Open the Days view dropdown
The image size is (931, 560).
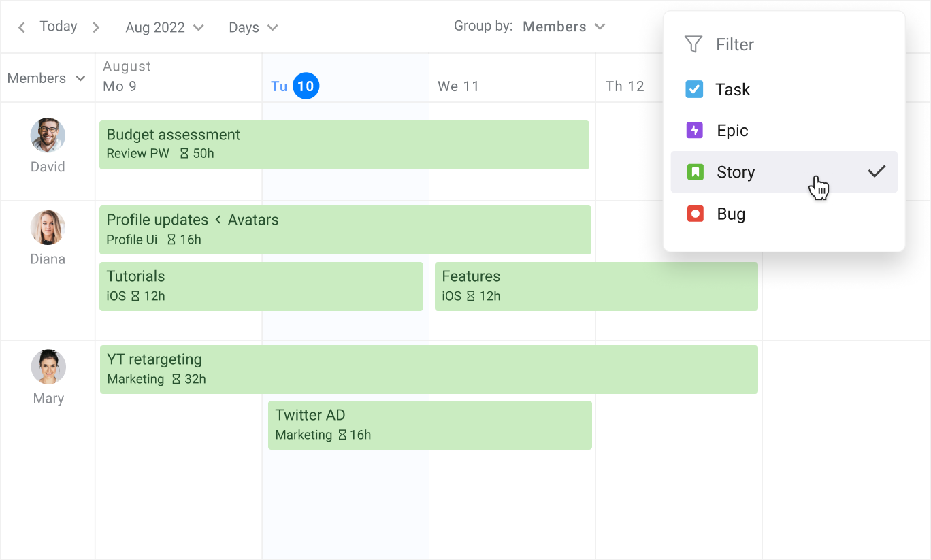coord(253,27)
